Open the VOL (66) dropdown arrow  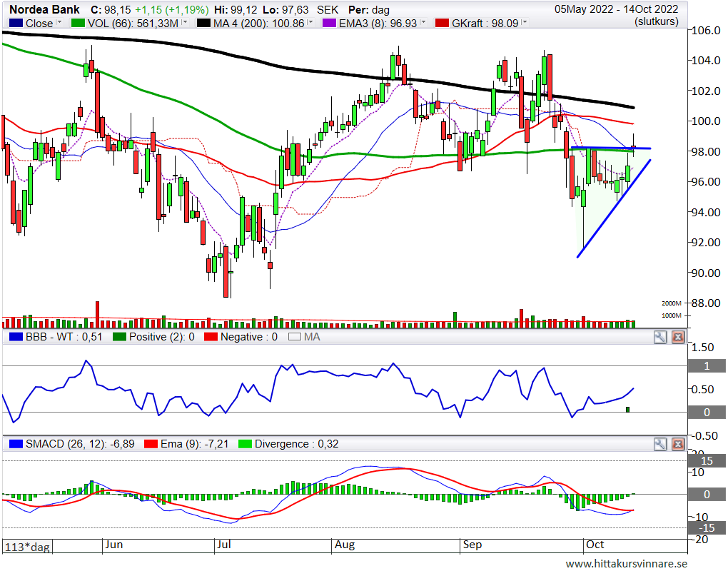click(x=185, y=22)
